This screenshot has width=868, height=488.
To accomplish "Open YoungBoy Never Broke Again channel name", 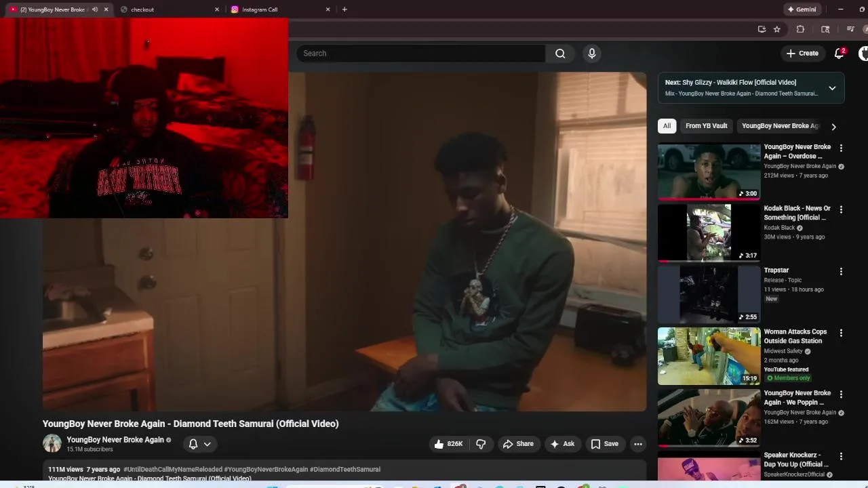I will (x=115, y=440).
